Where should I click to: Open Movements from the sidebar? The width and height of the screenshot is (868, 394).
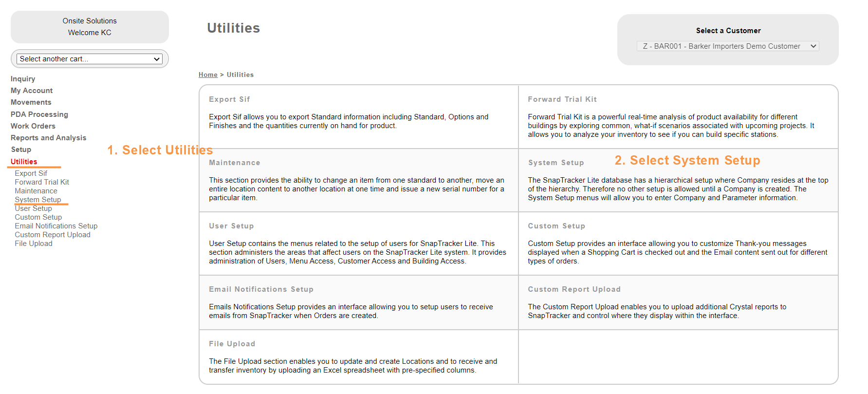coord(31,102)
